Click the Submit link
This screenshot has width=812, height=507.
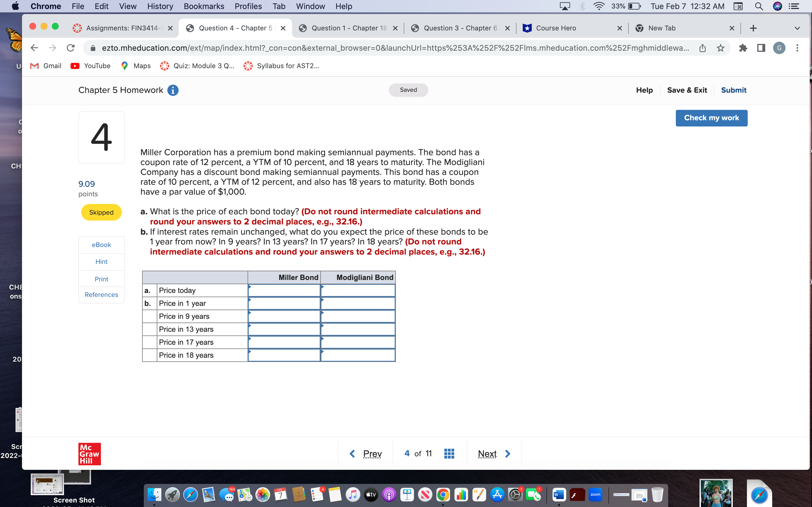pyautogui.click(x=734, y=90)
